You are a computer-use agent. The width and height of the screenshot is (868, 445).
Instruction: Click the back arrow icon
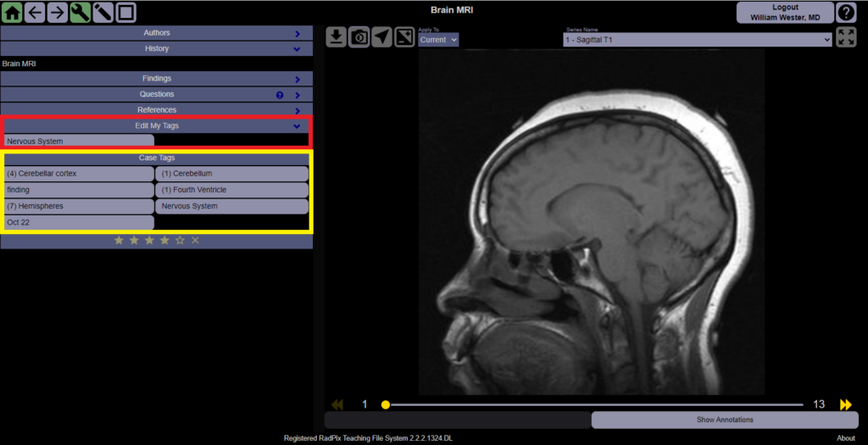click(35, 12)
